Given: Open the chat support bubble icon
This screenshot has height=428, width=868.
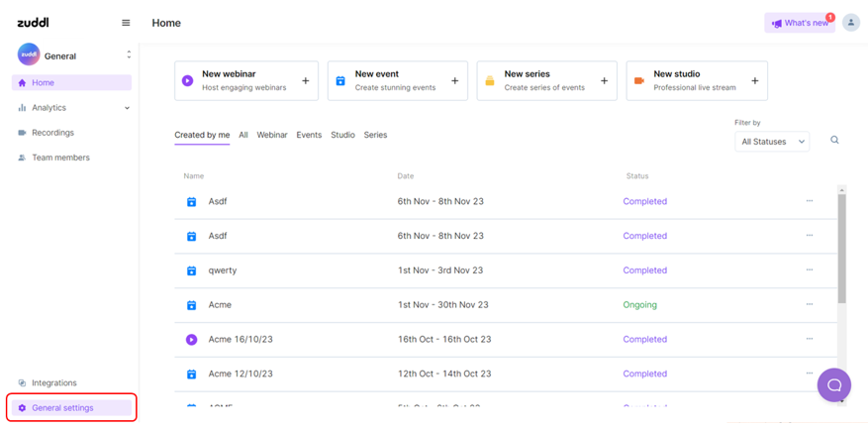Looking at the screenshot, I should (x=833, y=385).
